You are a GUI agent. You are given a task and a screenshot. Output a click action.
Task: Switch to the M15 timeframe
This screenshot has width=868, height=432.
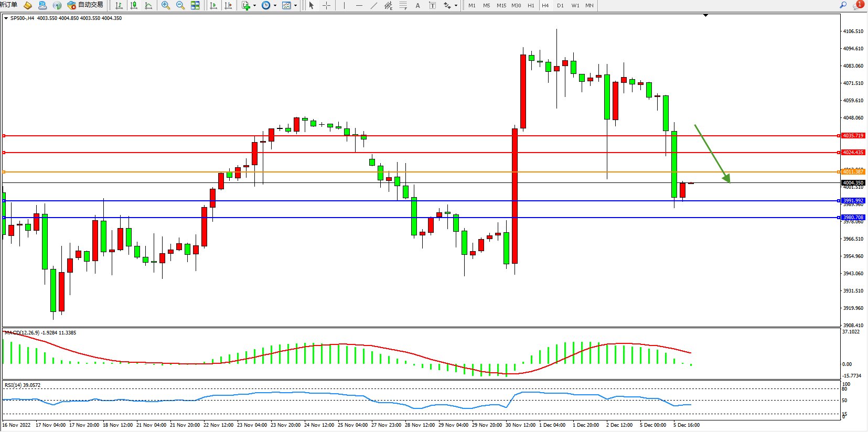(x=501, y=5)
